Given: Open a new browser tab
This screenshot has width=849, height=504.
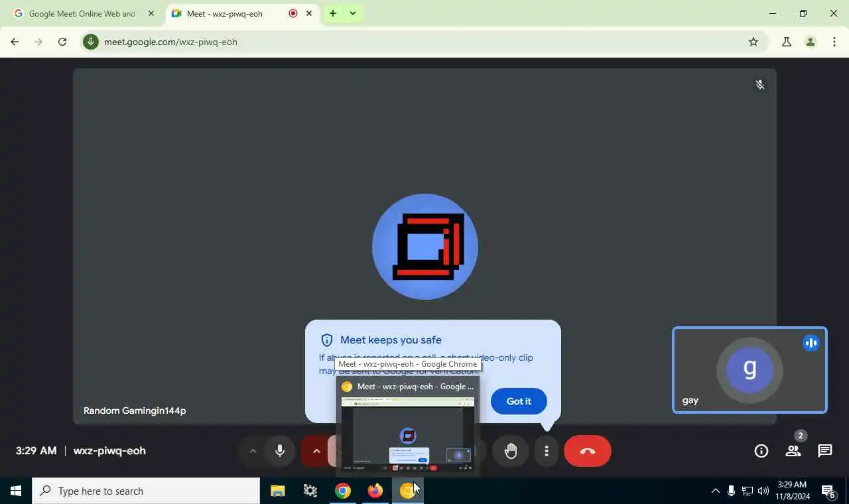Looking at the screenshot, I should tap(333, 13).
